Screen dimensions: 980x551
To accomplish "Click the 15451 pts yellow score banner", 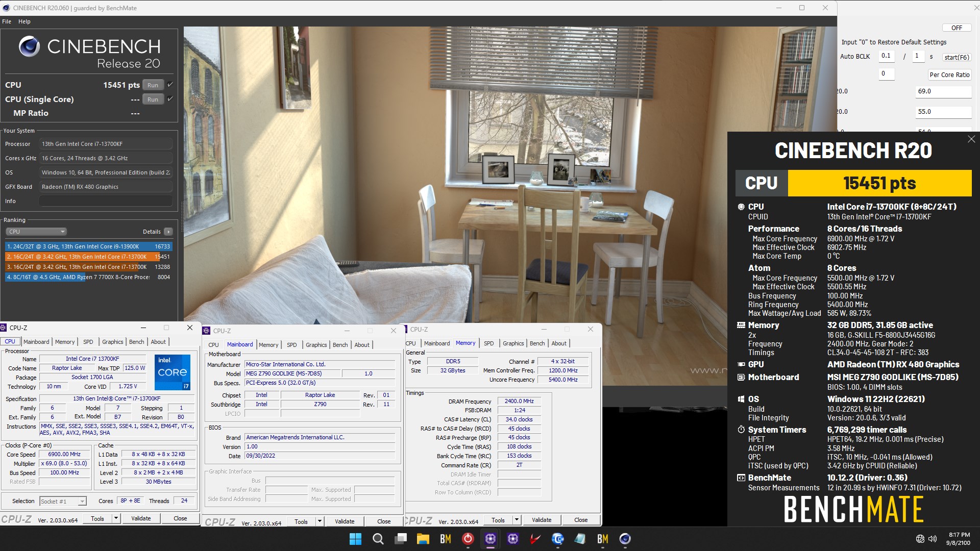I will 879,183.
